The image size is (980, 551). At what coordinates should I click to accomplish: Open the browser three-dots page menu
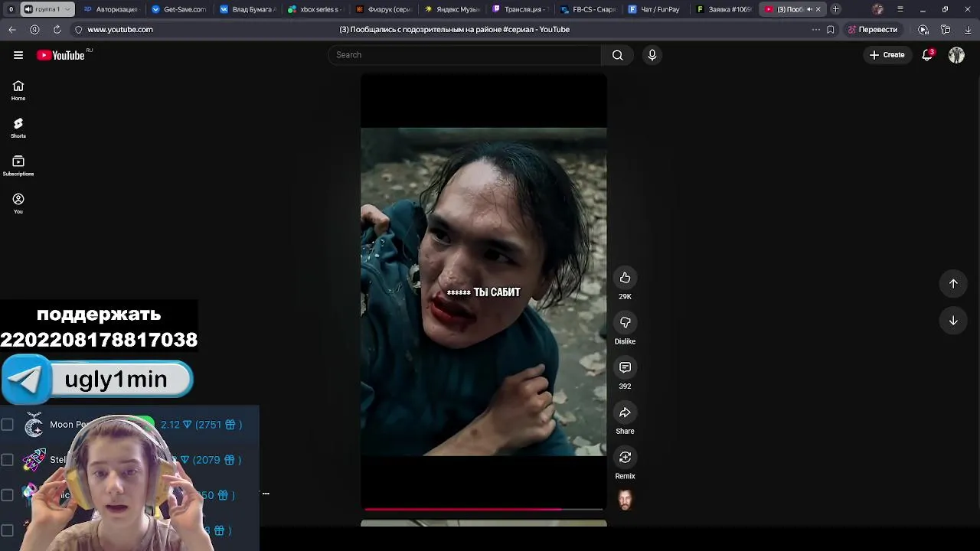point(816,29)
